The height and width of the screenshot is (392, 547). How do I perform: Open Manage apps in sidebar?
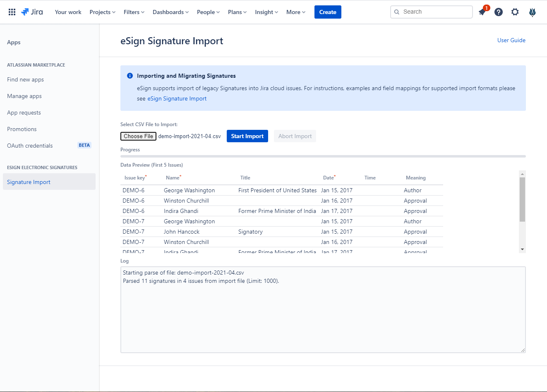pyautogui.click(x=24, y=96)
